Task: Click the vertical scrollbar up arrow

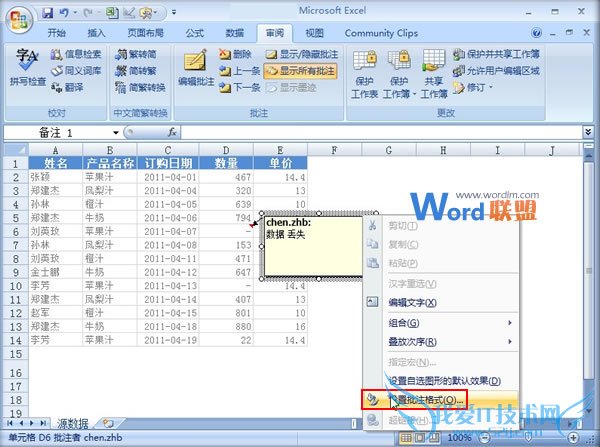Action: click(588, 157)
